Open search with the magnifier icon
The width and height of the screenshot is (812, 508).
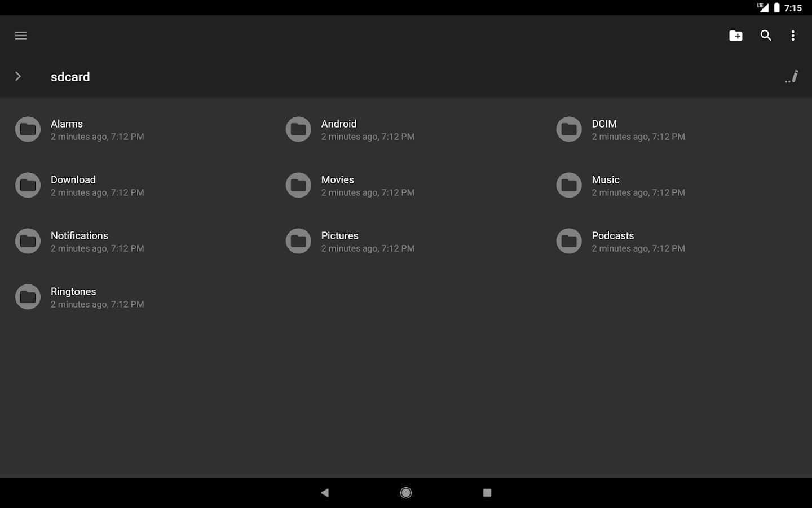coord(765,36)
